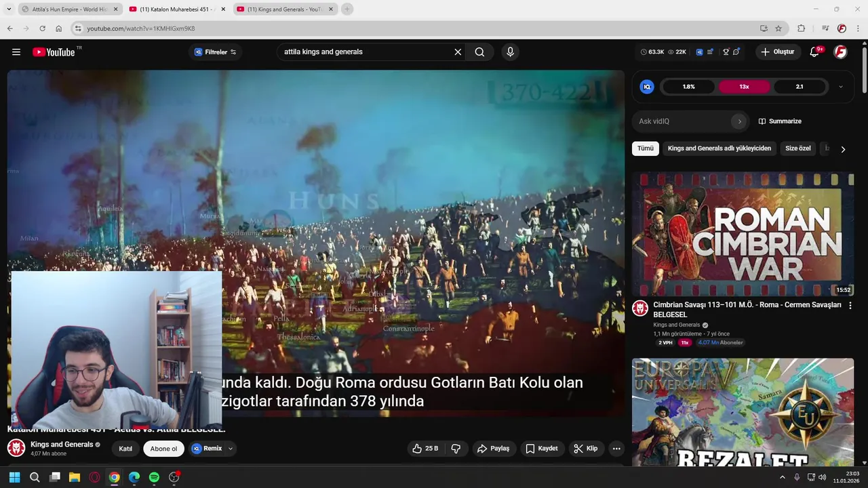Dislike the video with thumbs down
The image size is (868, 488).
click(x=456, y=449)
